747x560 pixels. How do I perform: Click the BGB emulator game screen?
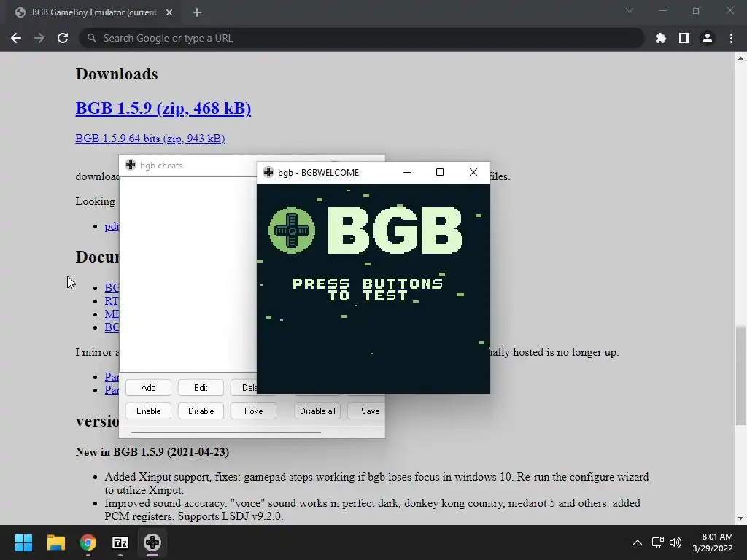point(373,289)
